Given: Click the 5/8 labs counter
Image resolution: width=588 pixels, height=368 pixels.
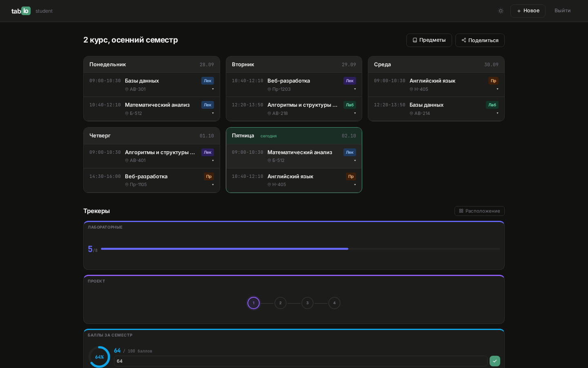Looking at the screenshot, I should [x=93, y=249].
